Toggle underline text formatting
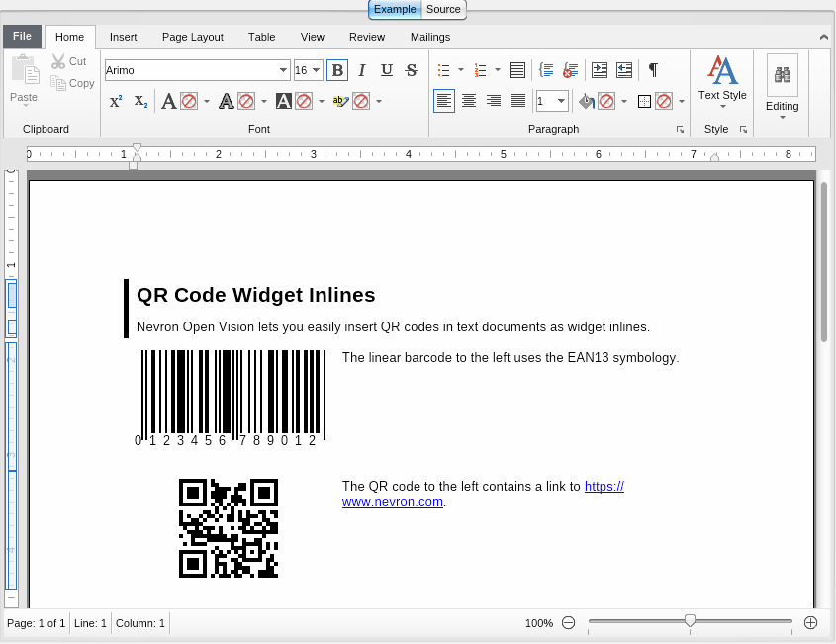 coord(387,70)
